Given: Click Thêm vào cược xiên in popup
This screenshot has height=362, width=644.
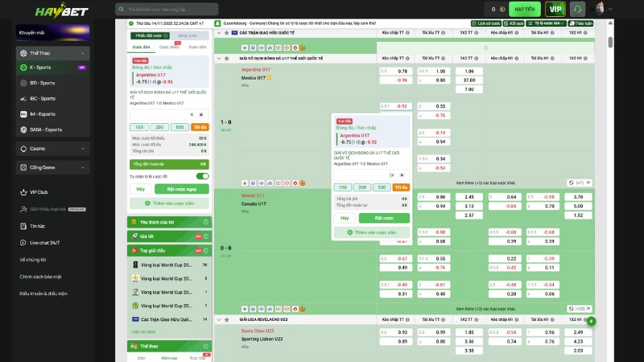Looking at the screenshot, I should [371, 232].
